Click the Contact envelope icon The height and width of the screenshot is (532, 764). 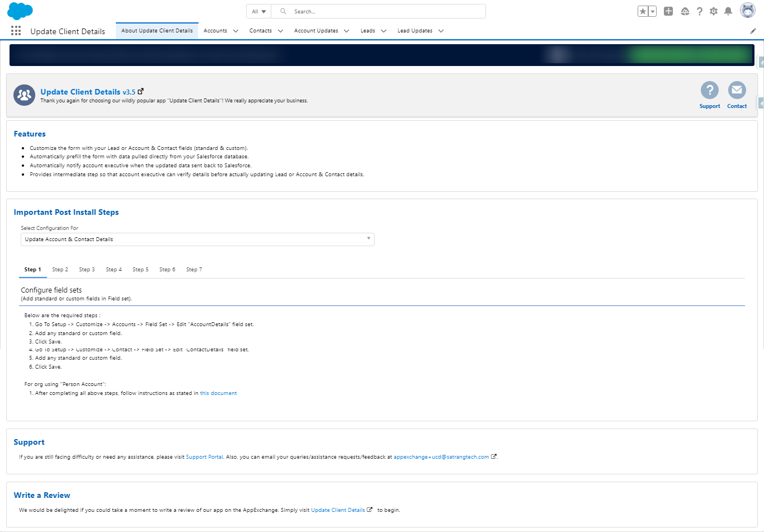click(737, 90)
